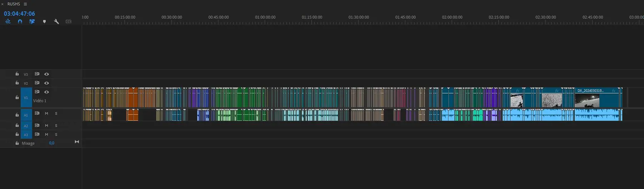644x189 pixels.
Task: Toggle V1 track targeting patch
Action: coord(26,98)
